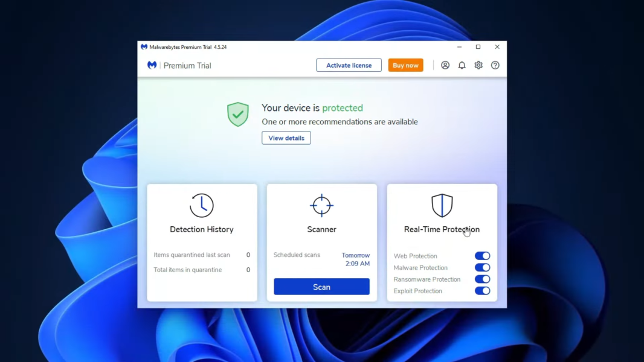Open Real-Time Protection card title
Screen dimensions: 644x362
pyautogui.click(x=442, y=229)
